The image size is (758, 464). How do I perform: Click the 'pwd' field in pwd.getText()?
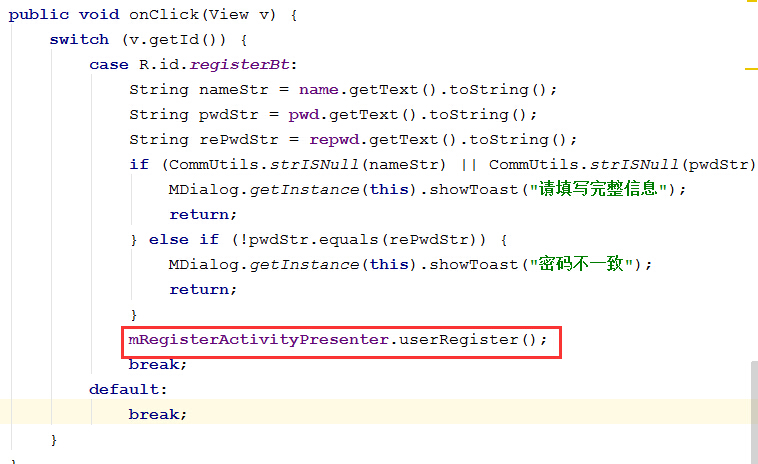[304, 115]
